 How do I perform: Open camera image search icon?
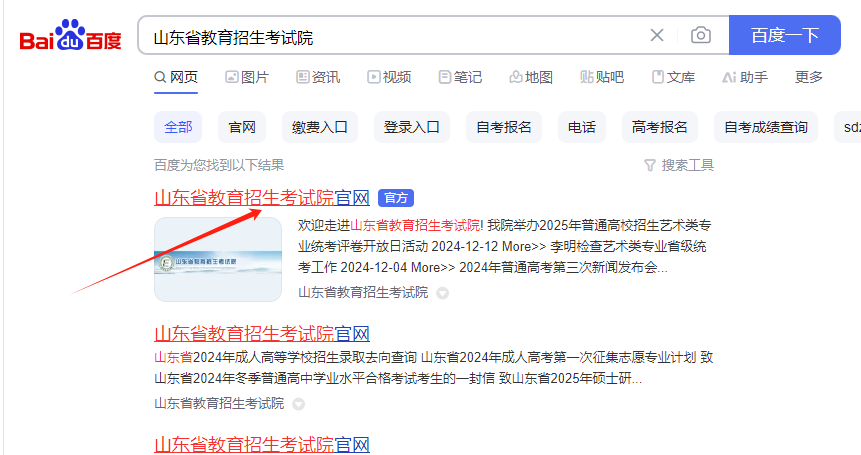tap(701, 35)
